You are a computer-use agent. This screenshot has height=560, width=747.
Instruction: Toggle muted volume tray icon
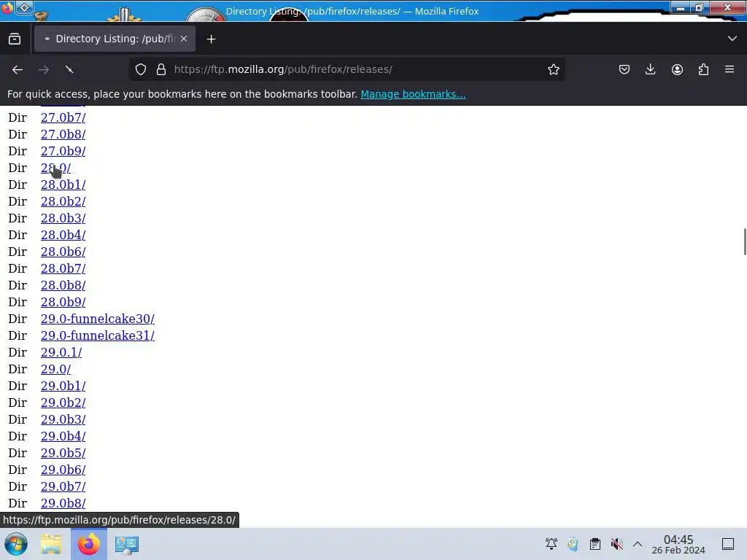[616, 544]
